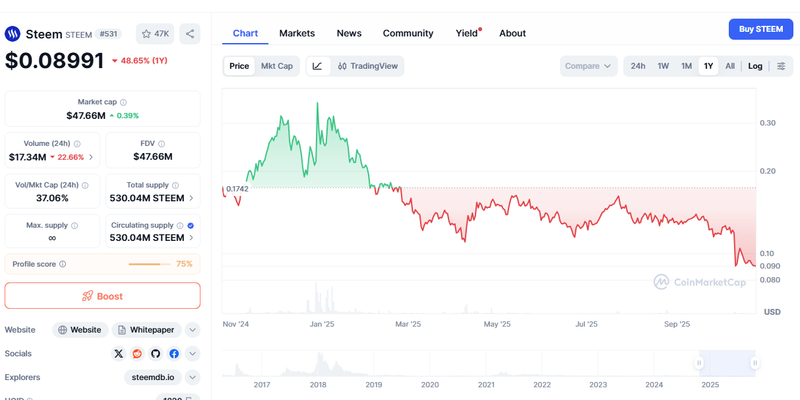Open chart settings sliders icon
Image resolution: width=800 pixels, height=400 pixels.
781,66
